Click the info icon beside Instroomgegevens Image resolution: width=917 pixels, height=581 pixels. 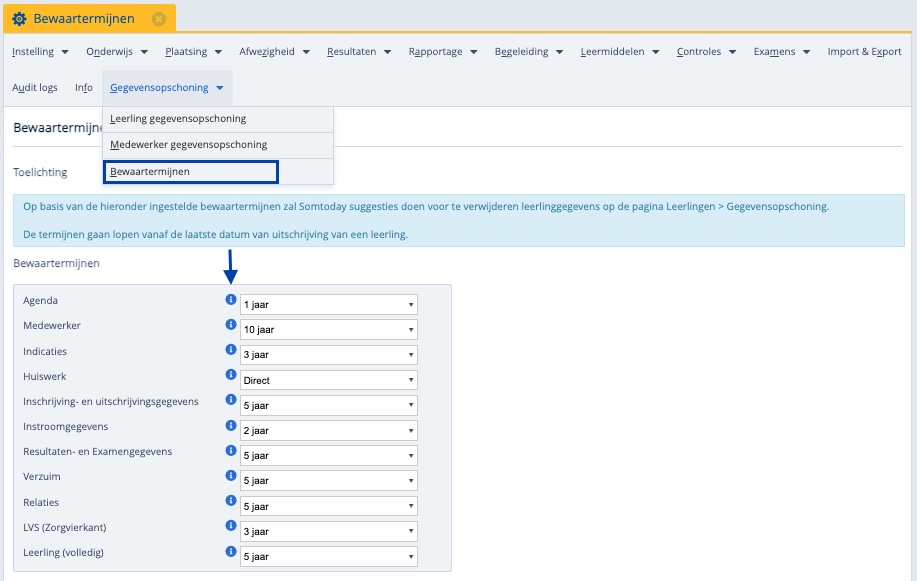[x=231, y=426]
